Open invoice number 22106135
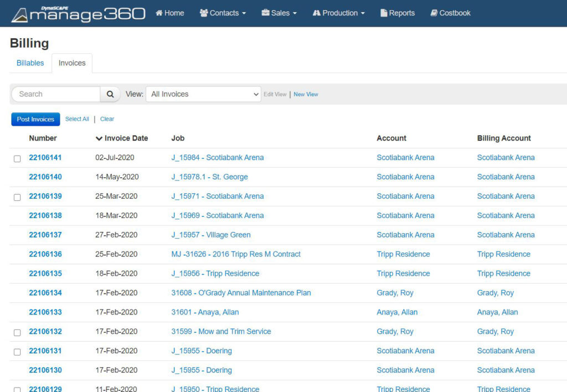567x392 pixels. point(45,274)
